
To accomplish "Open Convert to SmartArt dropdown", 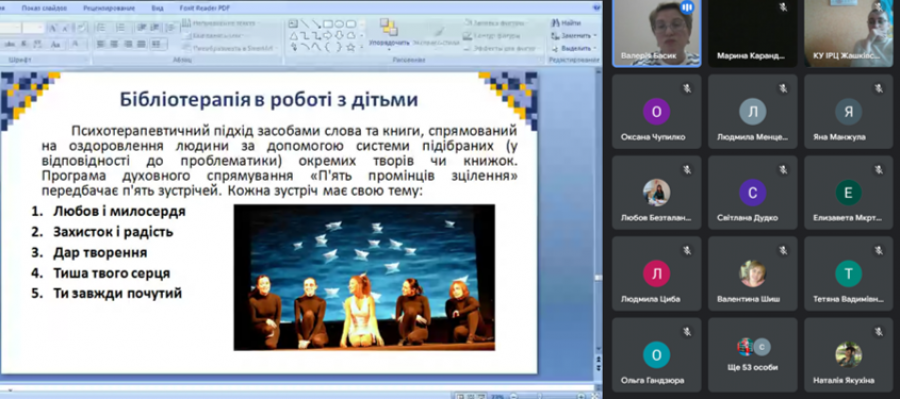I will coord(230,48).
